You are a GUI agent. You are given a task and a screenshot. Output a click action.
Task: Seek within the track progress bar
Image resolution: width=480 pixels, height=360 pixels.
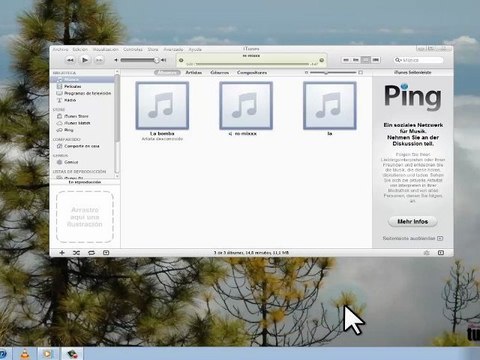click(252, 64)
